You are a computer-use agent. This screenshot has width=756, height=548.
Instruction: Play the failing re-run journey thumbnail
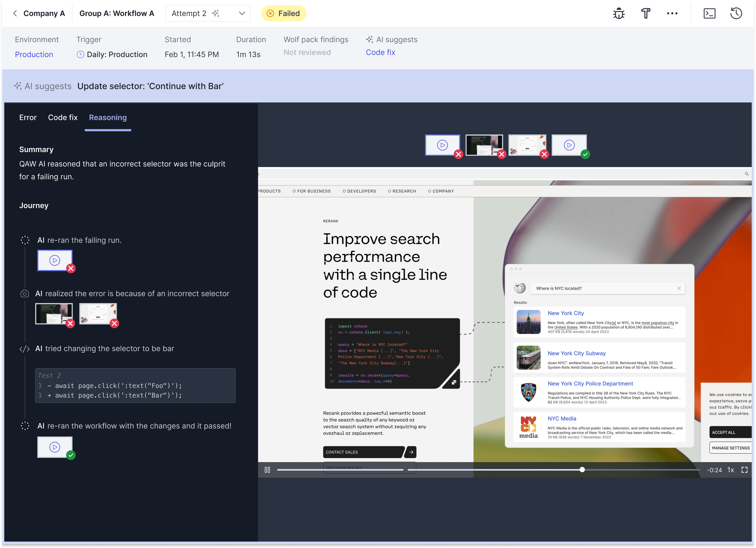pyautogui.click(x=55, y=260)
